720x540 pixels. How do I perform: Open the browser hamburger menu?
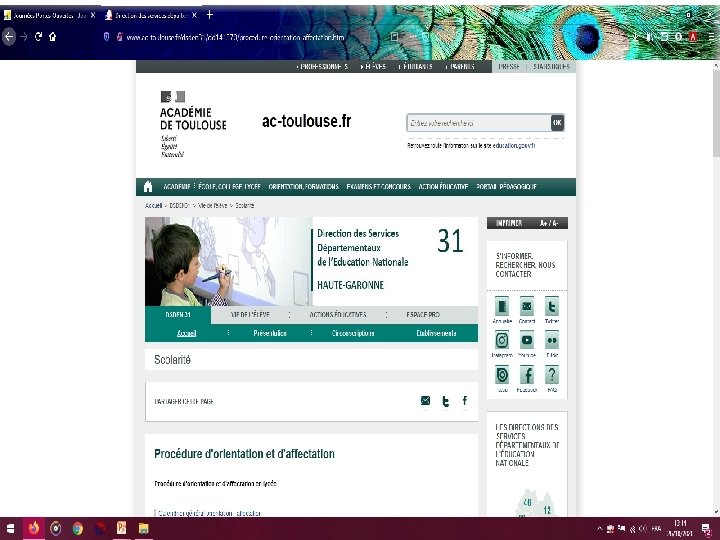711,36
